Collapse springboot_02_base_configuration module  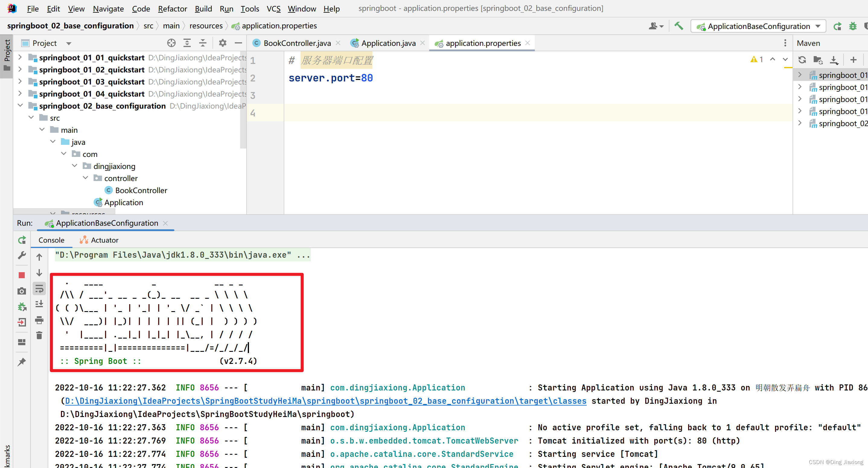pyautogui.click(x=20, y=106)
